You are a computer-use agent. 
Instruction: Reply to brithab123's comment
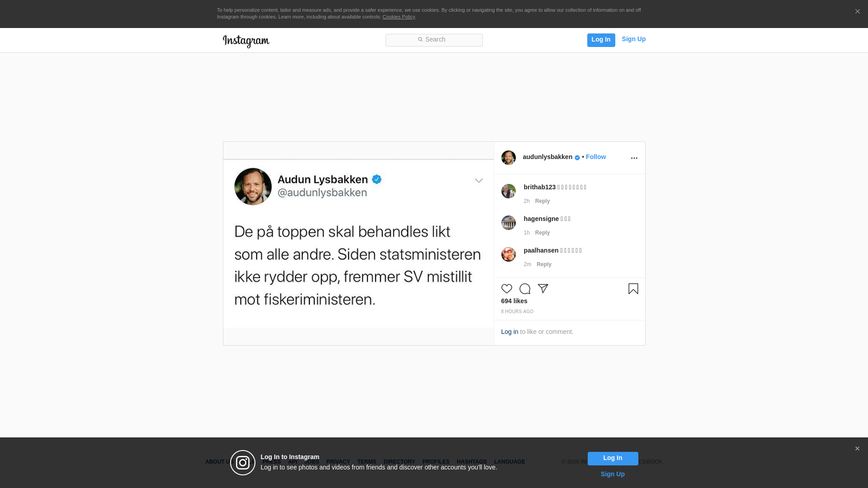point(542,202)
